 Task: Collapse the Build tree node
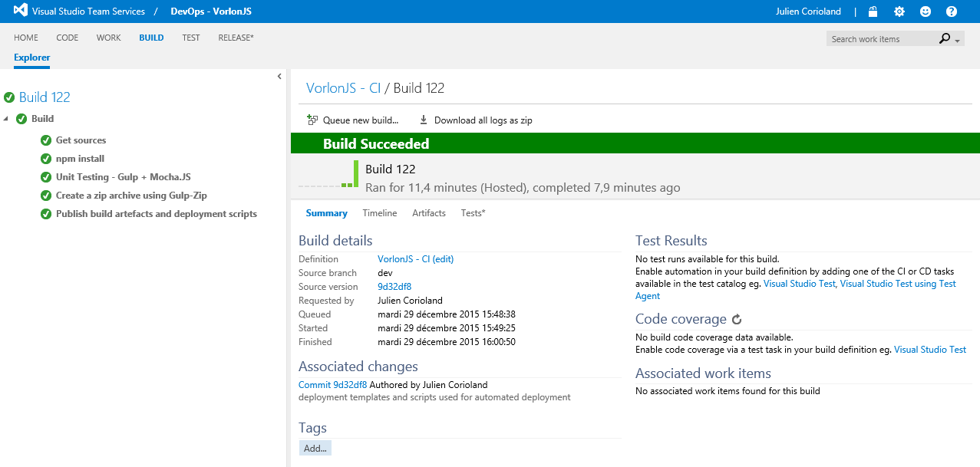pos(6,119)
